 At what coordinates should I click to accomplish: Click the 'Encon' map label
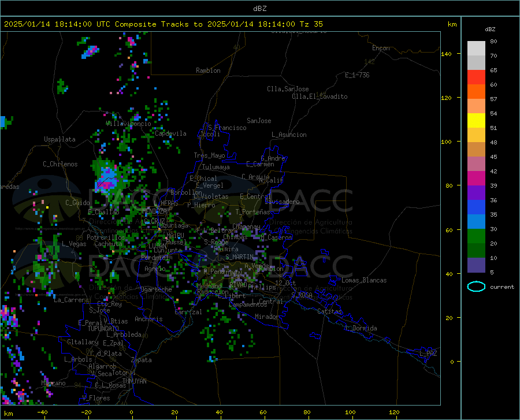[381, 48]
